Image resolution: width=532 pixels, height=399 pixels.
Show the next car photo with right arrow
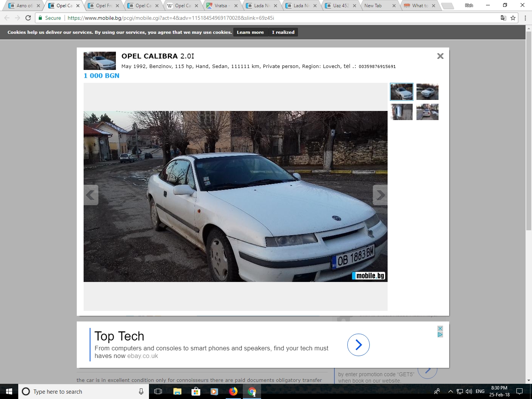[x=380, y=195]
